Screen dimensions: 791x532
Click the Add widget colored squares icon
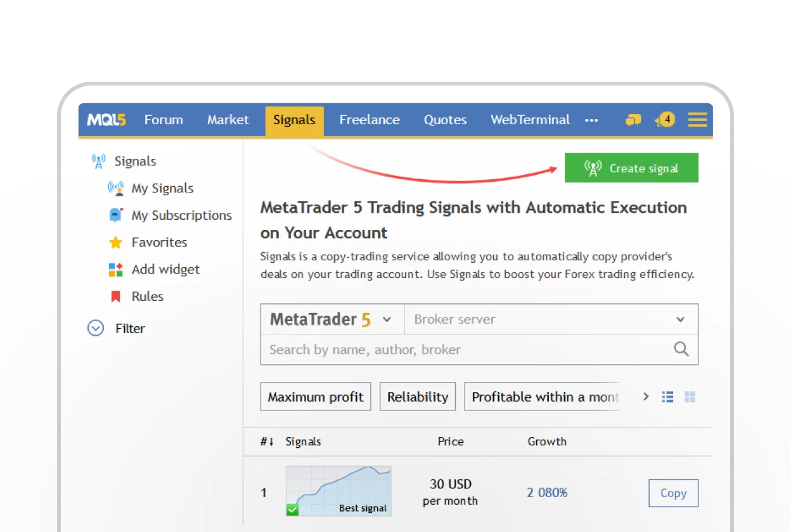115,270
